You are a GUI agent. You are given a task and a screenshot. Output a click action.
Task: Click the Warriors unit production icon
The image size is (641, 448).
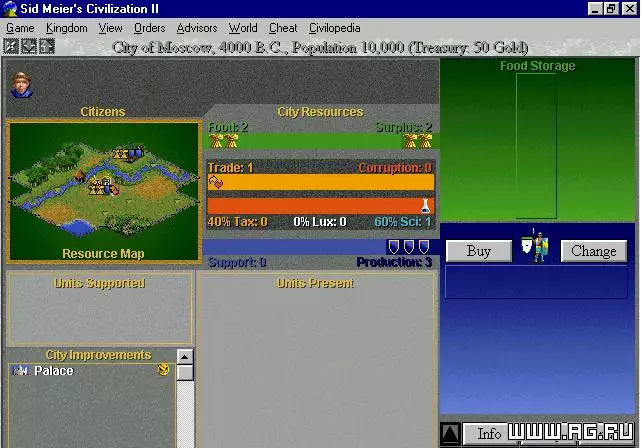(x=536, y=245)
